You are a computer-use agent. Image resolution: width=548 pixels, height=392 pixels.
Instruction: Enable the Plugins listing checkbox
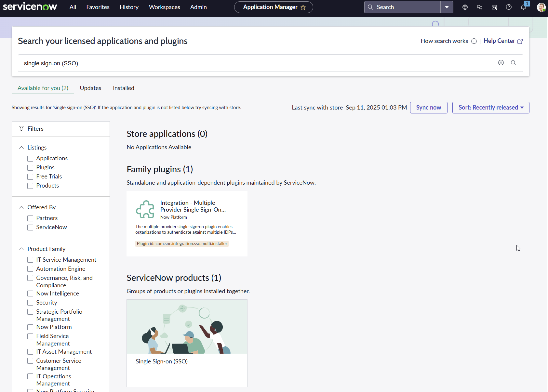(x=30, y=168)
